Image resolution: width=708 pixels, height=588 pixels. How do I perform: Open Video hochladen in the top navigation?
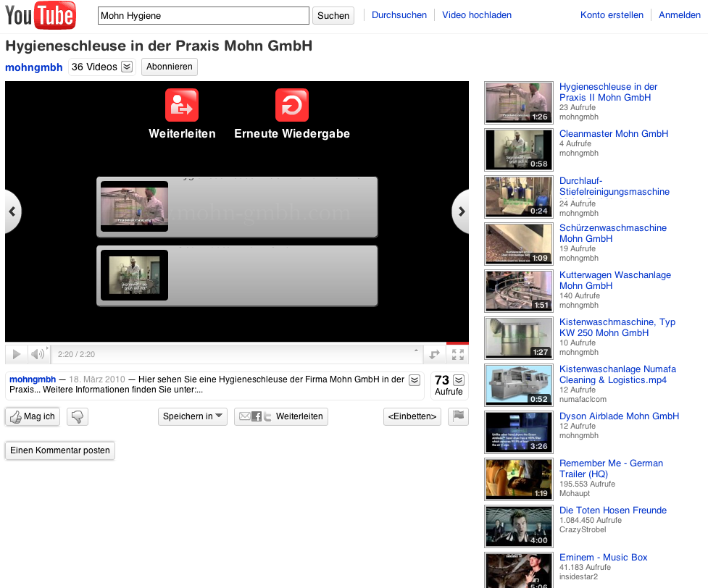476,15
